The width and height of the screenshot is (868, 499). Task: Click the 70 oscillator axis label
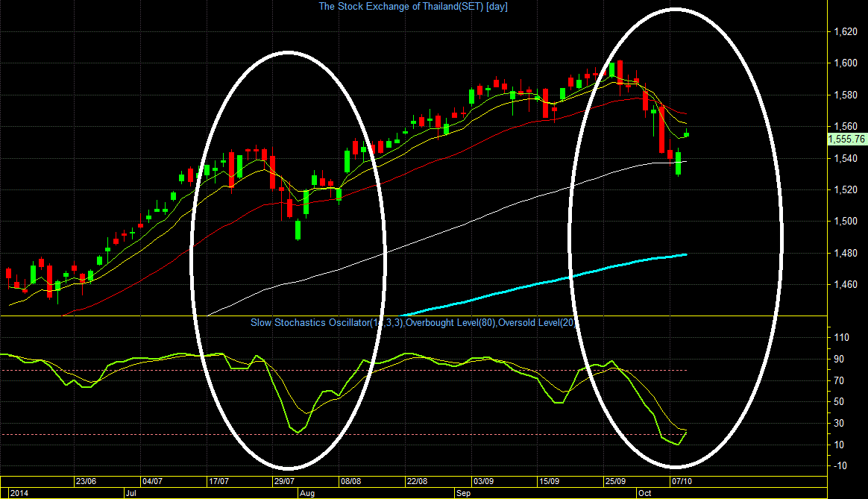pyautogui.click(x=839, y=380)
